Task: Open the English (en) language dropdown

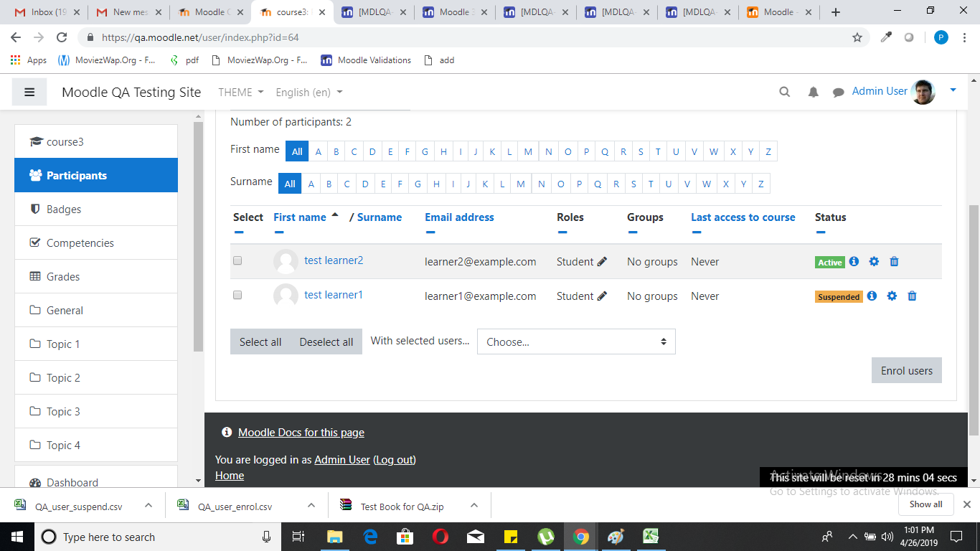Action: [x=309, y=92]
